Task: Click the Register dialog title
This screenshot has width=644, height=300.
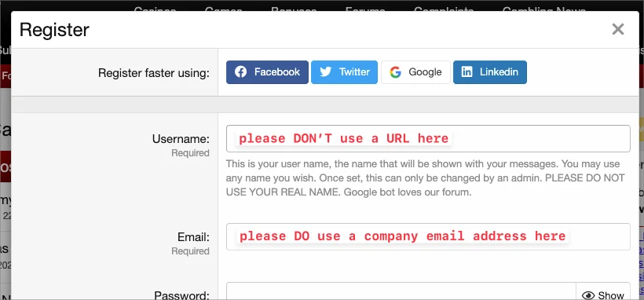Action: 54,30
